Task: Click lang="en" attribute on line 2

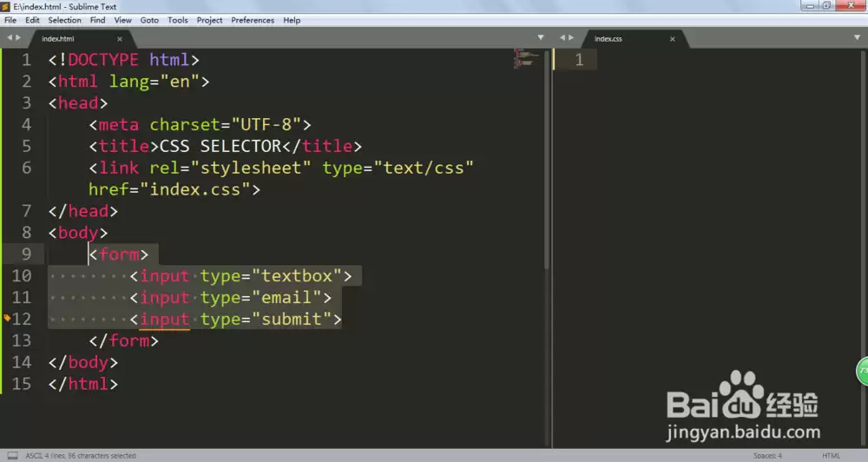Action: pos(154,82)
